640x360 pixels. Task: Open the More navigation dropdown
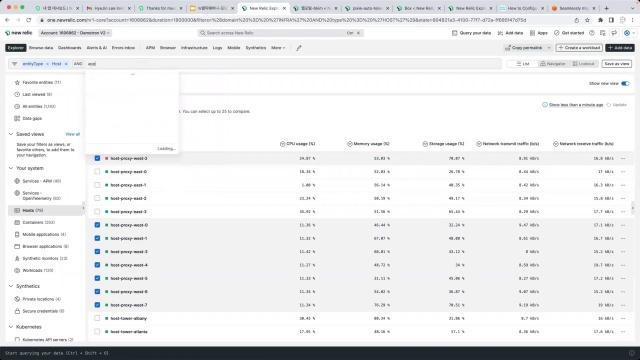(278, 48)
